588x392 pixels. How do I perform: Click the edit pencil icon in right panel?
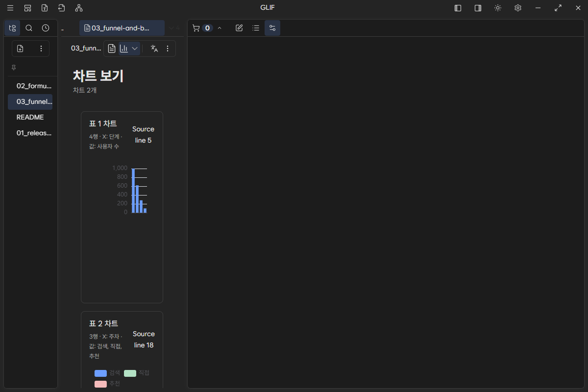[239, 28]
